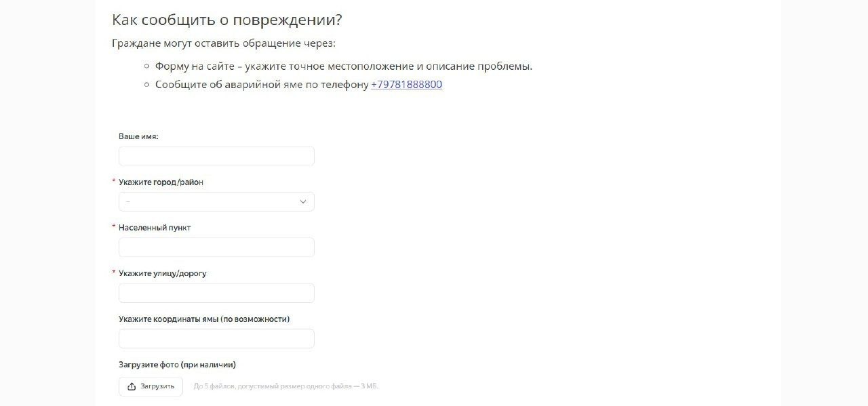Click the Укажите координаты ямы label

click(204, 319)
